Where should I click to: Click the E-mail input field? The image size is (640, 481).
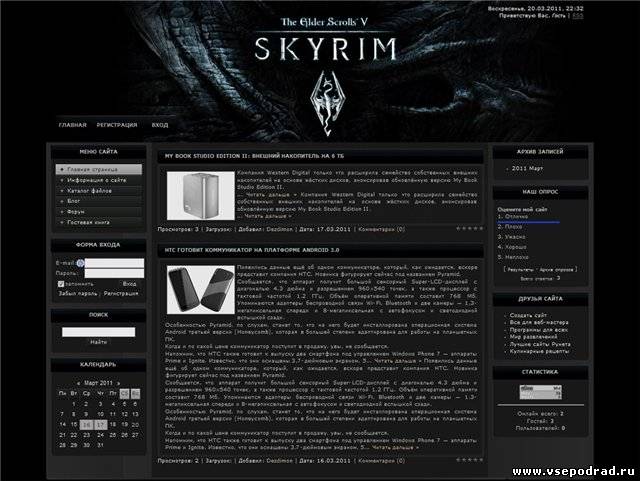coord(114,263)
